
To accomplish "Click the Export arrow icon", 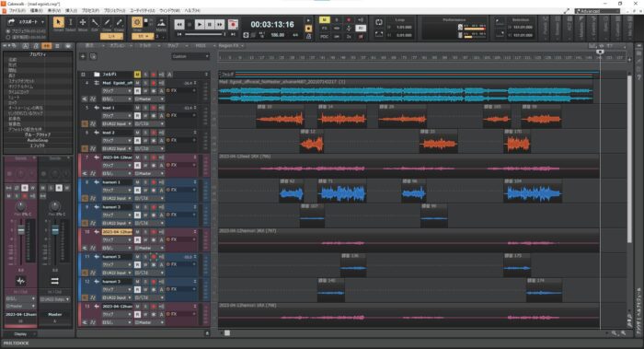I will coord(11,21).
